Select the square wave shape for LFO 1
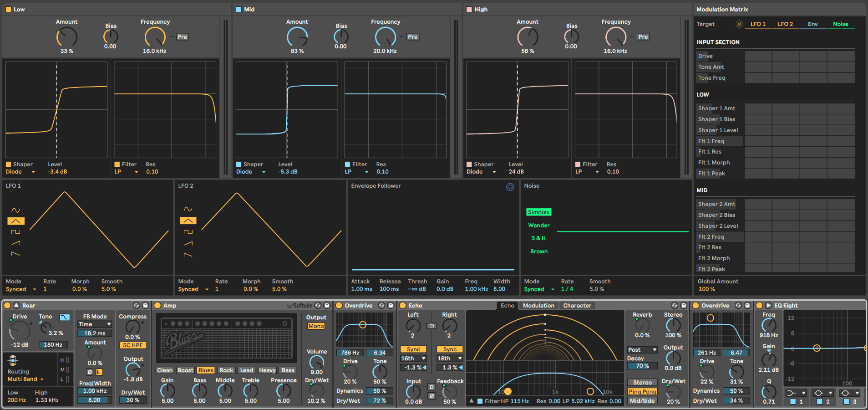 (x=16, y=232)
